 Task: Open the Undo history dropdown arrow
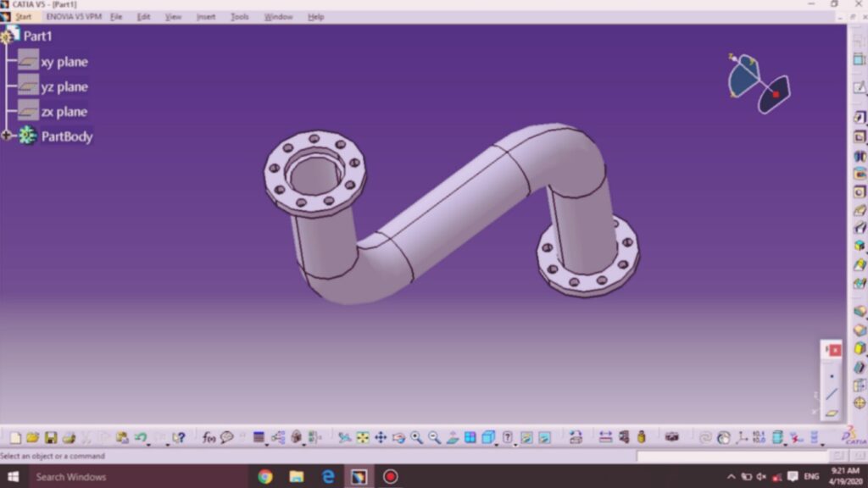pyautogui.click(x=149, y=443)
